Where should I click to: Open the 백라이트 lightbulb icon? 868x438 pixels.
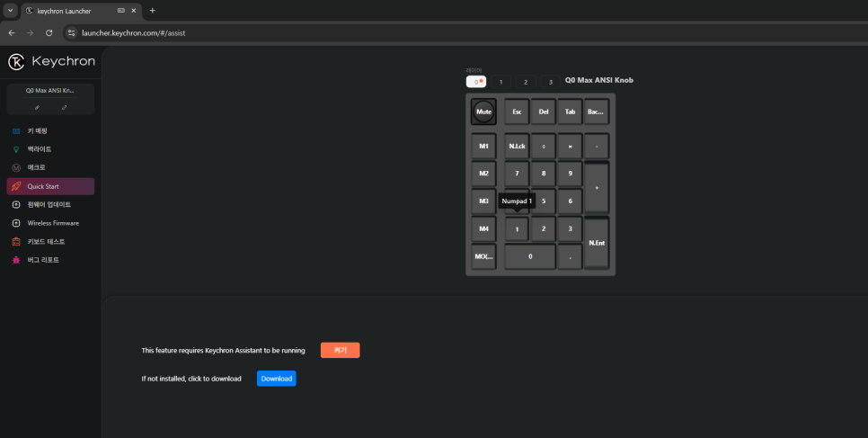pos(16,149)
